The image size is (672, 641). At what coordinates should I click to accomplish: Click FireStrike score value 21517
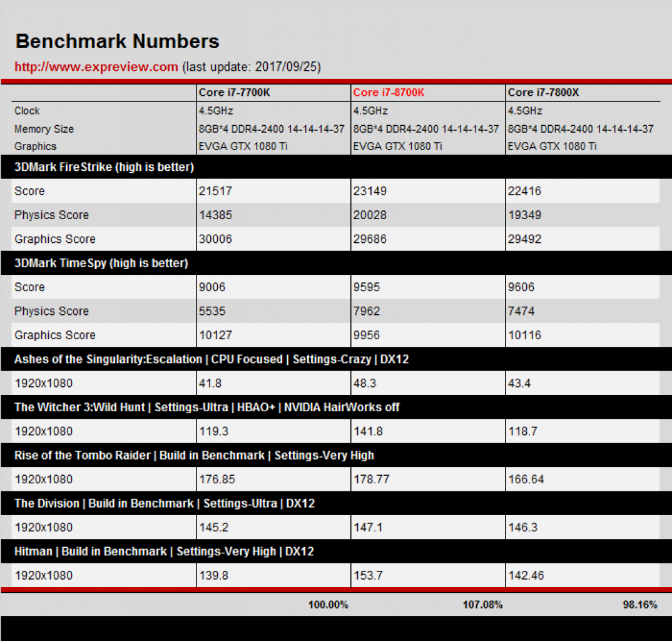[215, 191]
